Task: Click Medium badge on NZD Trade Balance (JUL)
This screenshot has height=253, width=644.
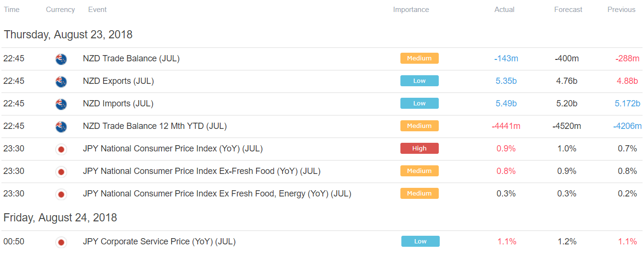Action: (420, 58)
